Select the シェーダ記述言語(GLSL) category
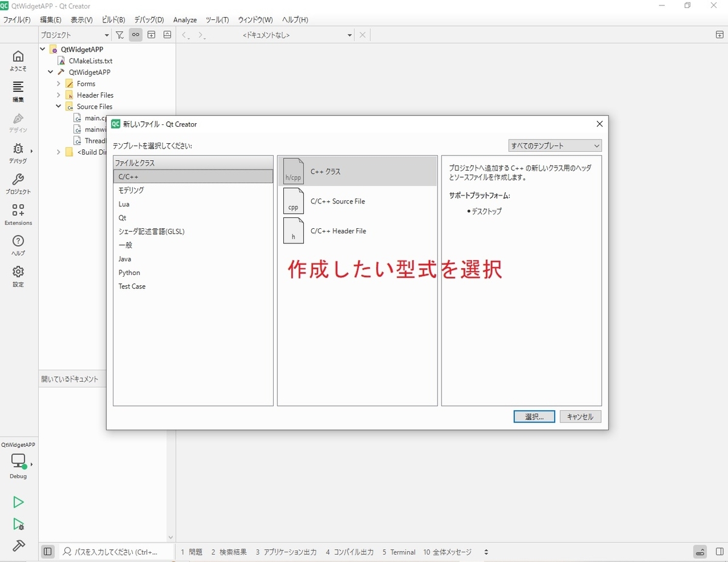The height and width of the screenshot is (562, 728). pos(193,231)
